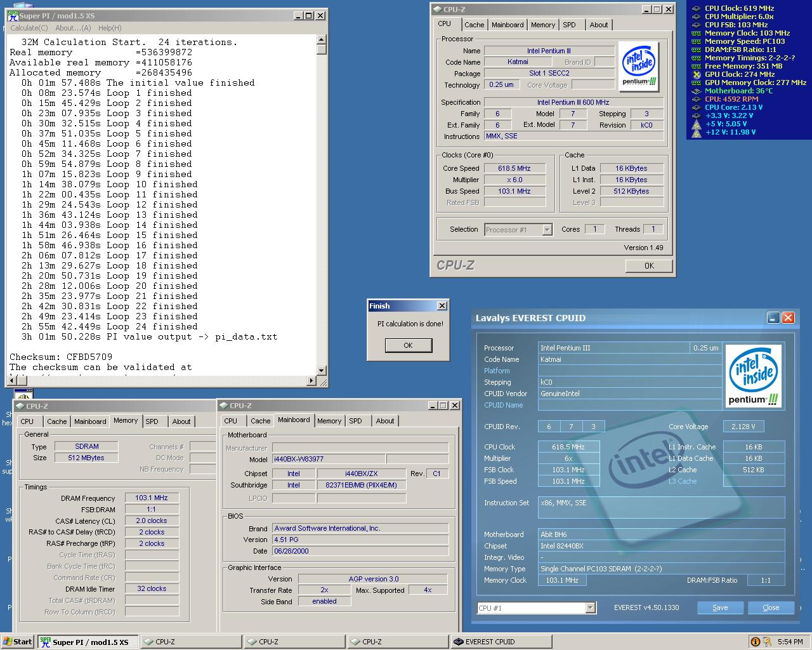Image resolution: width=812 pixels, height=650 pixels.
Task: Close the EVEREST CPUID window
Action: click(x=788, y=317)
